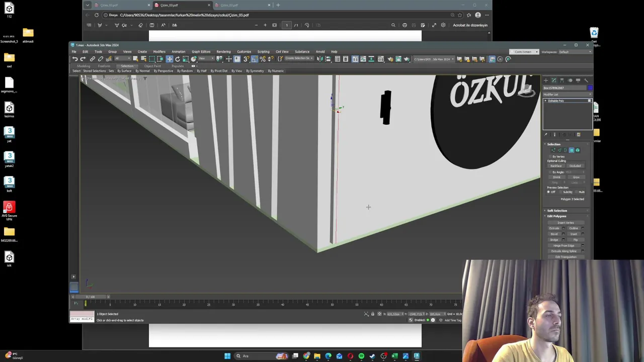This screenshot has width=644, height=362.
Task: Select the SubObj preview selection radio
Action: click(560, 192)
